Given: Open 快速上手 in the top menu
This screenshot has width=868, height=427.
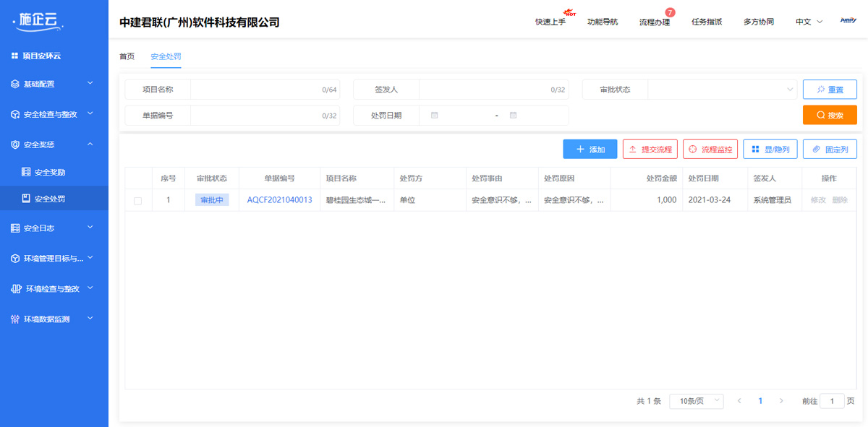Looking at the screenshot, I should click(x=550, y=22).
